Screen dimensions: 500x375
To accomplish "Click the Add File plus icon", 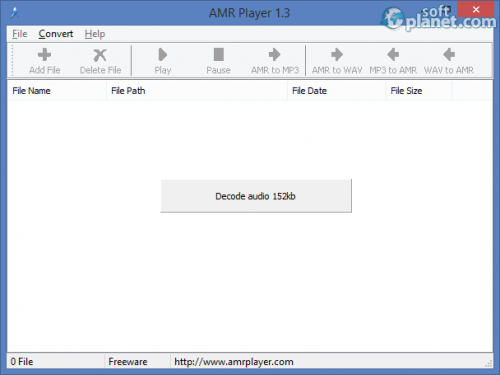I will tap(44, 55).
